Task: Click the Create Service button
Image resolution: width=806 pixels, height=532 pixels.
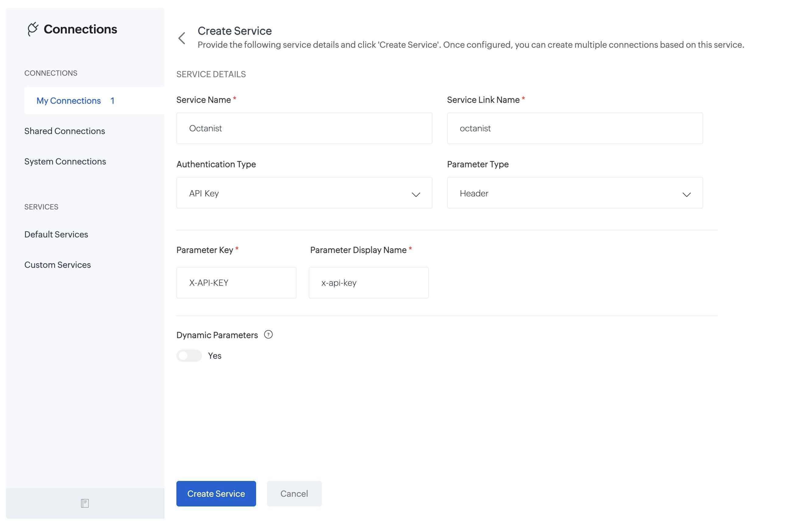Action: click(216, 494)
